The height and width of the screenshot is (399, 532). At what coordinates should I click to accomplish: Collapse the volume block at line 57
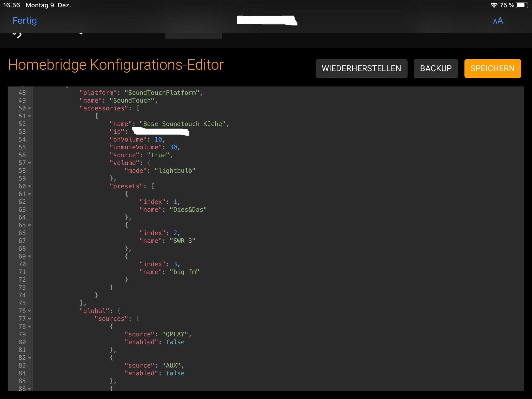(29, 163)
